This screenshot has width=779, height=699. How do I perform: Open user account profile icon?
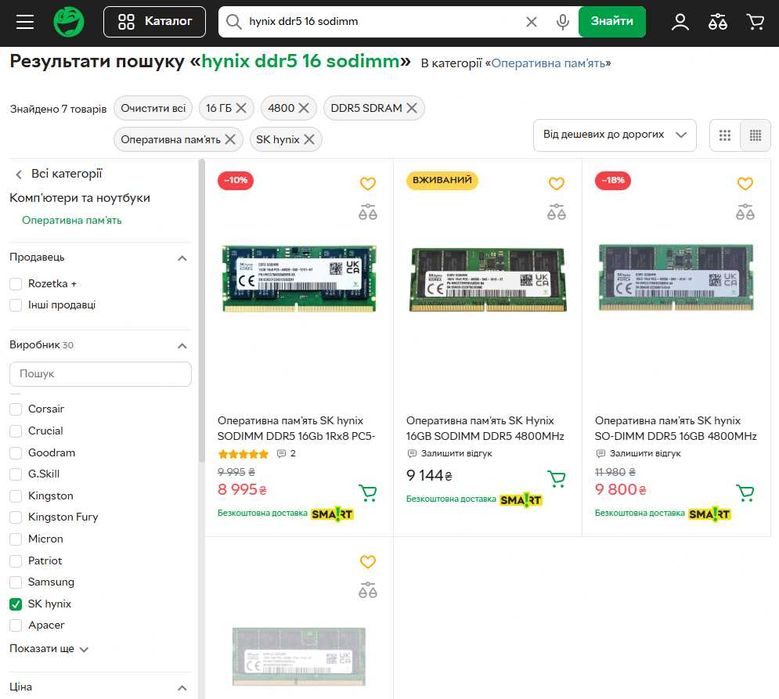pyautogui.click(x=680, y=21)
